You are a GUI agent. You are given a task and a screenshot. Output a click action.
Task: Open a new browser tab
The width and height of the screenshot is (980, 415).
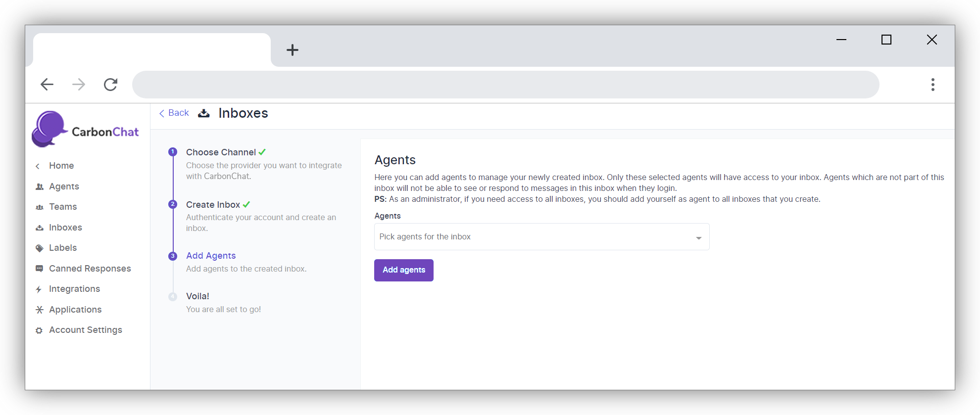pyautogui.click(x=293, y=50)
